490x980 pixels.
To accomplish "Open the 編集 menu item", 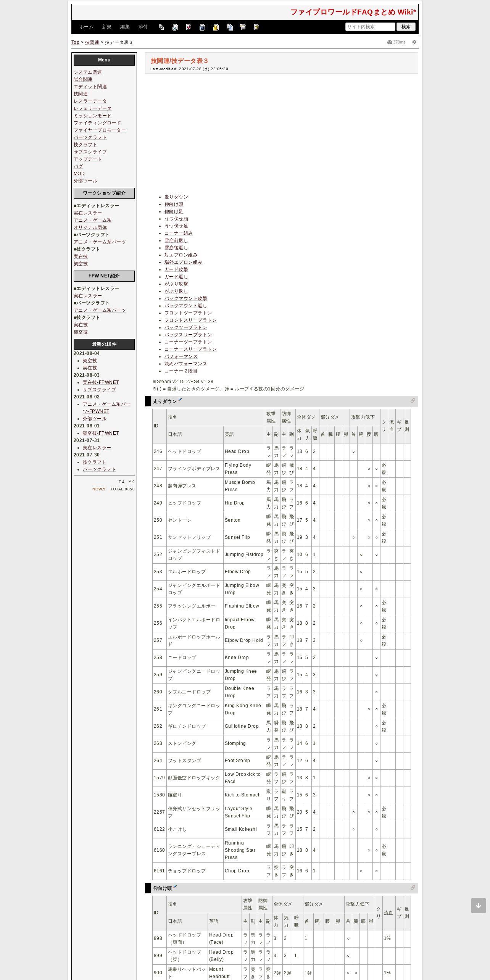I will pyautogui.click(x=125, y=27).
